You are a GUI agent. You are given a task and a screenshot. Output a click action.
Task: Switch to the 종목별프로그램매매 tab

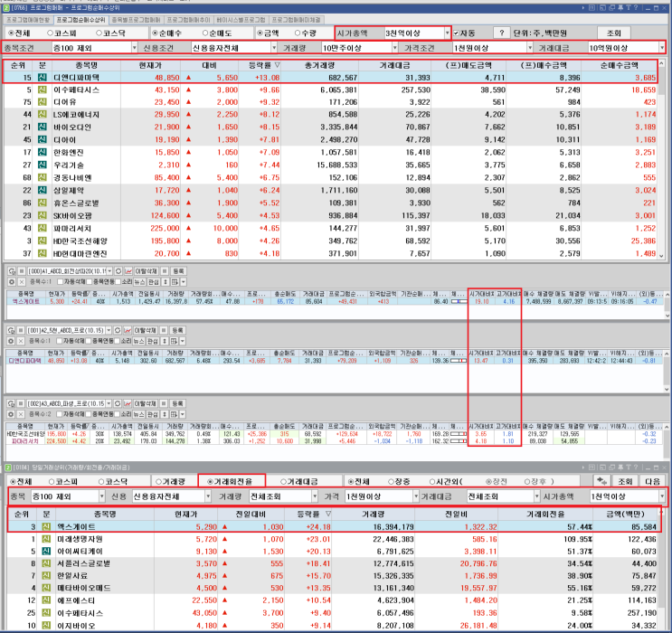coord(136,20)
